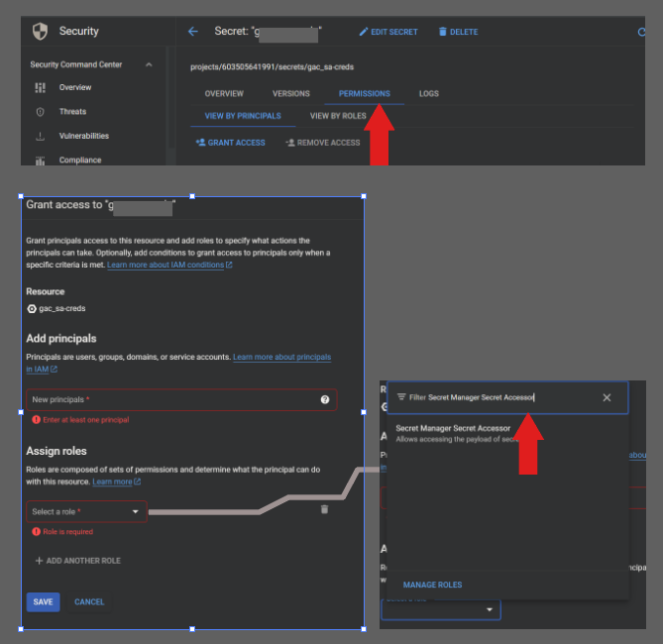
Task: Click the Compliance chart icon in sidebar
Action: [x=41, y=161]
